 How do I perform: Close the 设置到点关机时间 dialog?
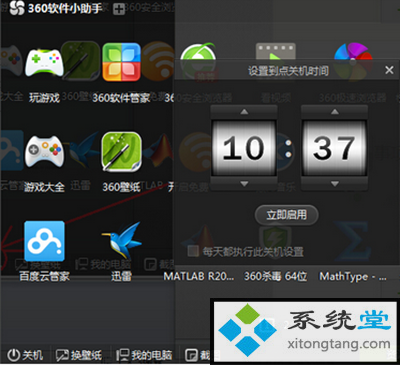click(x=389, y=70)
